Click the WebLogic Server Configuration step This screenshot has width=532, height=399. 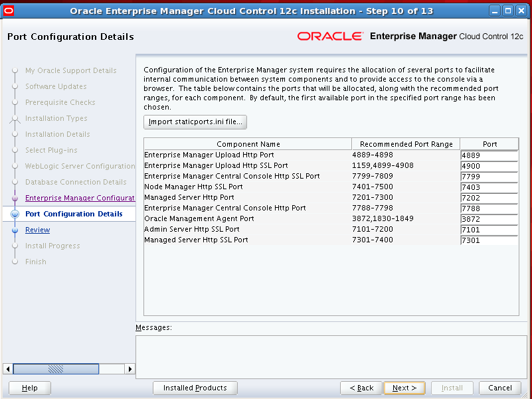(80, 166)
